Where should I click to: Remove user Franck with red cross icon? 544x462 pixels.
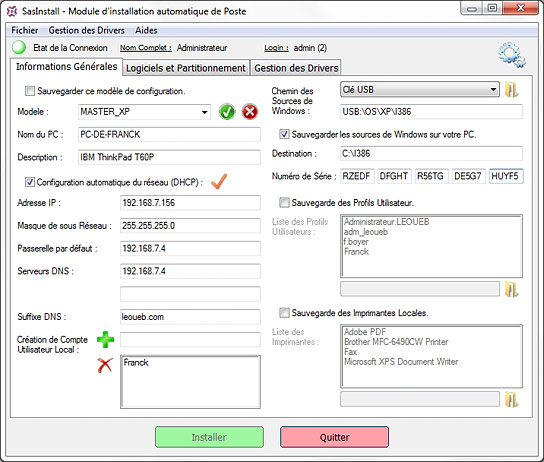[105, 365]
